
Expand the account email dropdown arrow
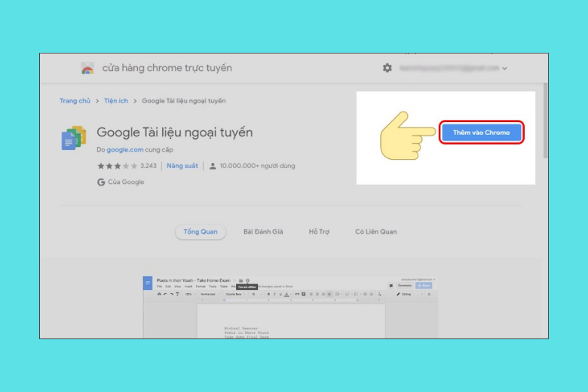coord(505,69)
